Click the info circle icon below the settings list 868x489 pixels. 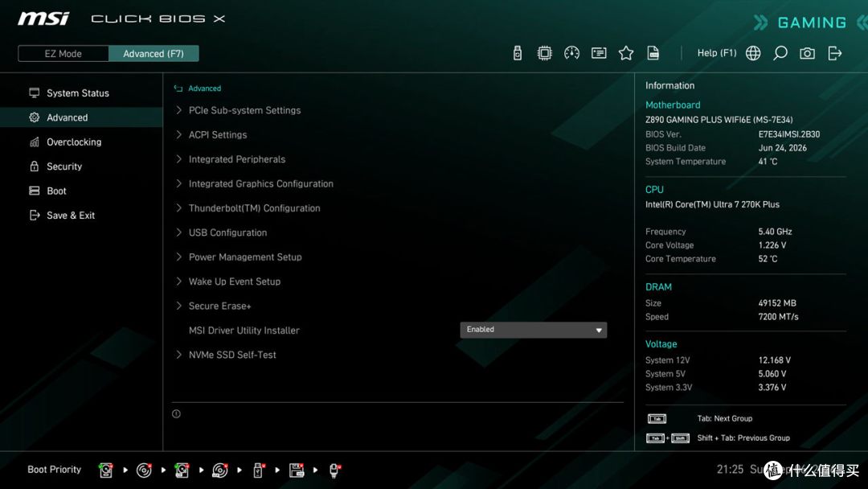(176, 413)
